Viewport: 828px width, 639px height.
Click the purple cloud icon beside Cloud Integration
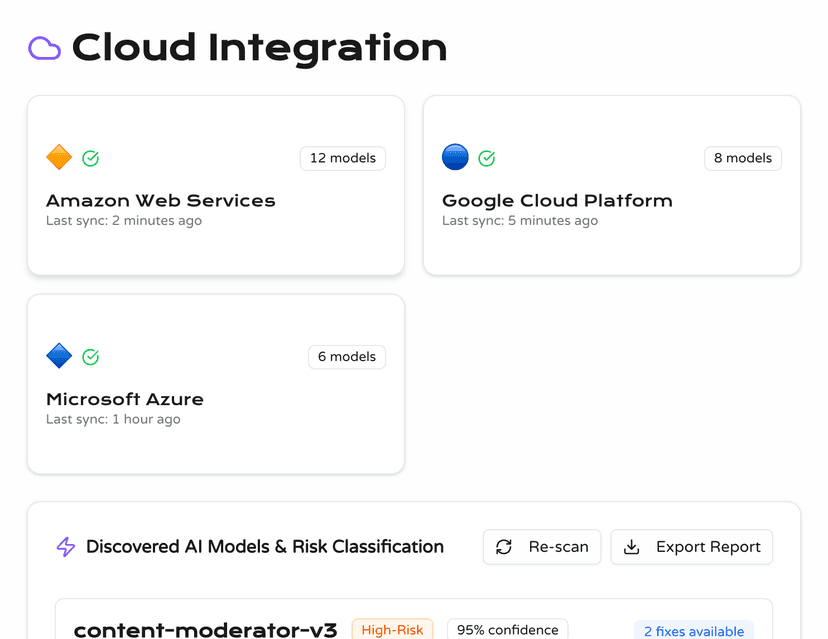pos(44,48)
